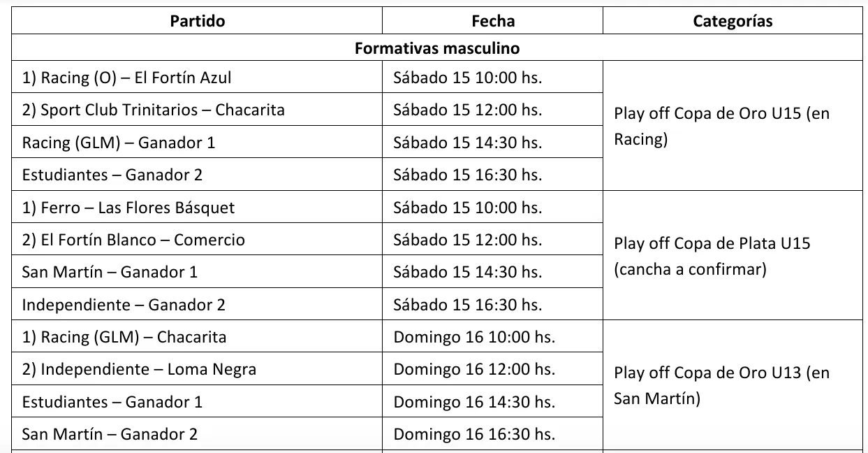Click the San Martín – Ganador 2 cell
This screenshot has width=868, height=453.
tap(110, 434)
